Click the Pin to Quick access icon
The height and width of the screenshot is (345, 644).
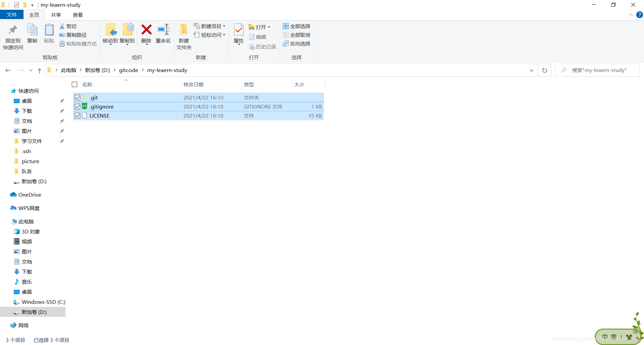(x=13, y=30)
